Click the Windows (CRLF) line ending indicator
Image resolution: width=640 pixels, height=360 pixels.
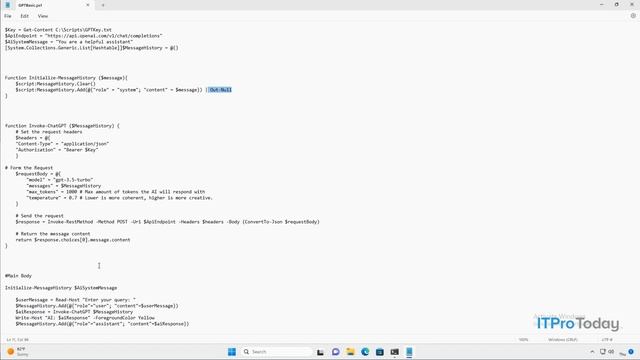(562, 340)
